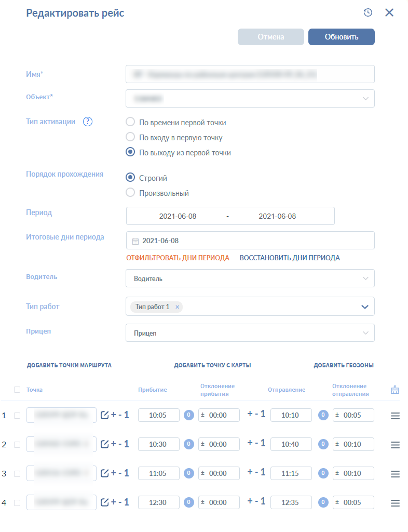Image resolution: width=408 pixels, height=532 pixels.
Task: Select Произвольный passage order
Action: tap(131, 193)
